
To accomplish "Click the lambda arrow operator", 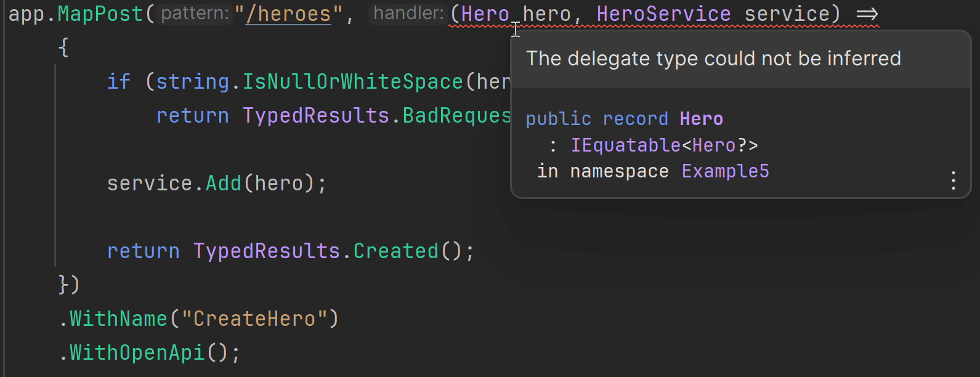I will [x=867, y=14].
